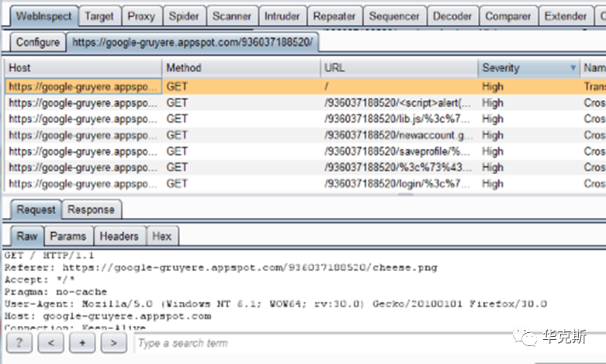
Task: Click the previous match arrow button
Action: coord(50,342)
